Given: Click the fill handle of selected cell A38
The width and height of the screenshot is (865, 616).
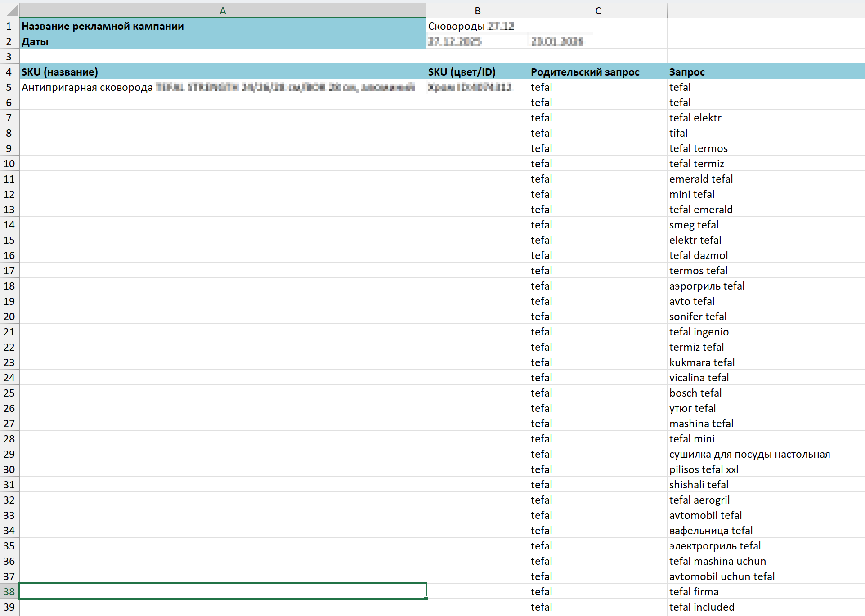Looking at the screenshot, I should pyautogui.click(x=426, y=598).
